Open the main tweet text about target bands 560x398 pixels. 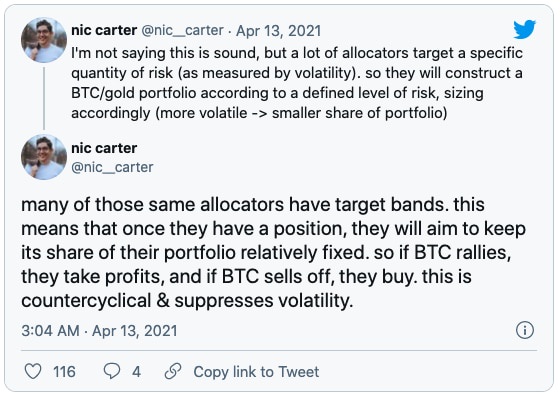coord(273,253)
